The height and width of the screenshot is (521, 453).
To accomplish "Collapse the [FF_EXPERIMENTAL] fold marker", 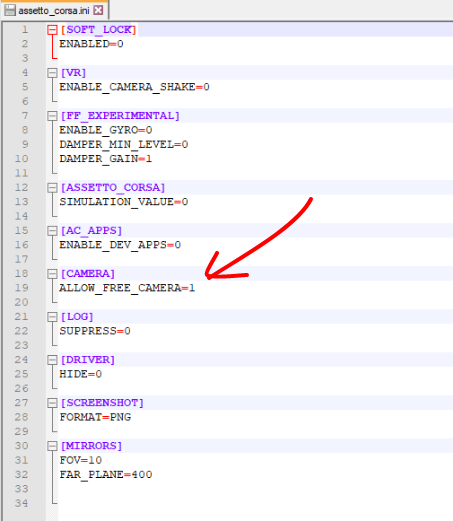I will click(x=52, y=116).
